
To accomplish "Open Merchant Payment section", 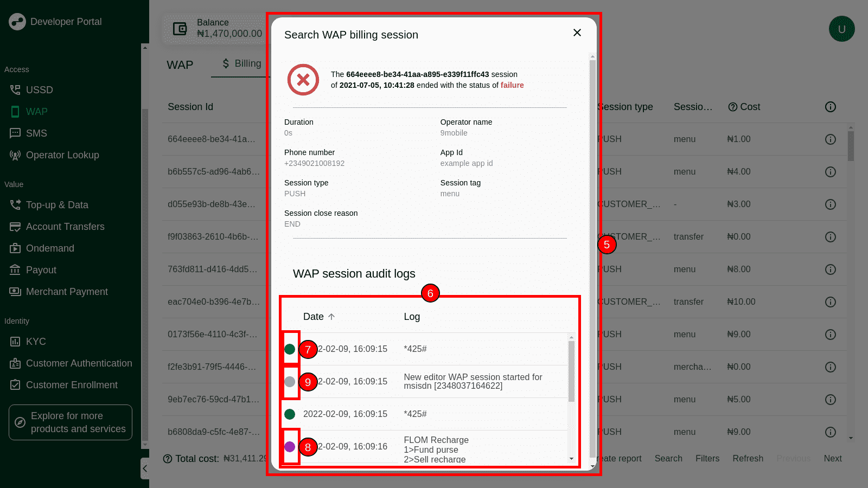I will (x=67, y=292).
